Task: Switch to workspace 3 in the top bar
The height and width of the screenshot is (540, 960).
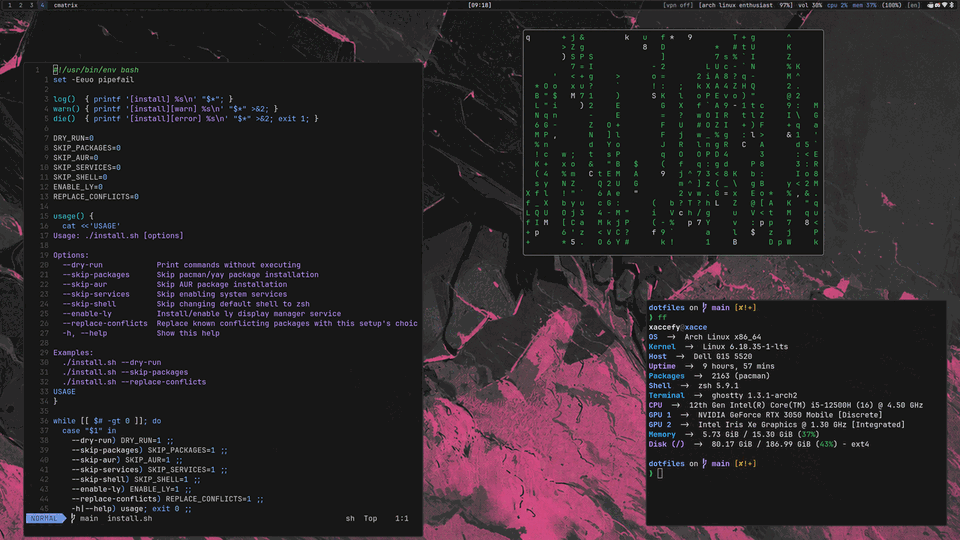Action: coord(31,5)
